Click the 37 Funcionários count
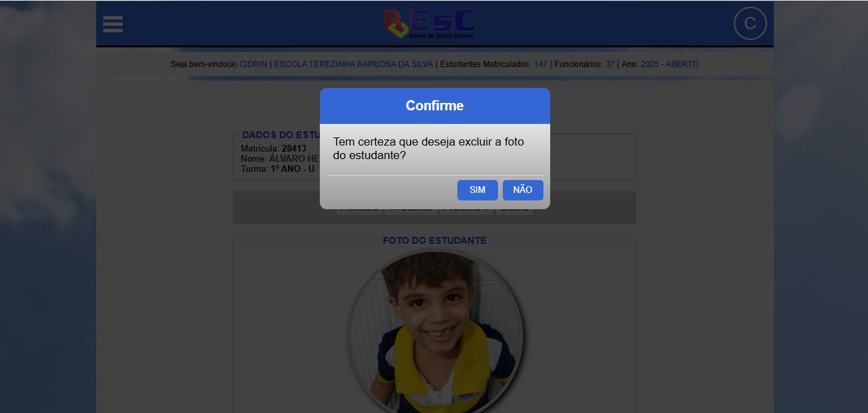868x413 pixels. point(610,64)
